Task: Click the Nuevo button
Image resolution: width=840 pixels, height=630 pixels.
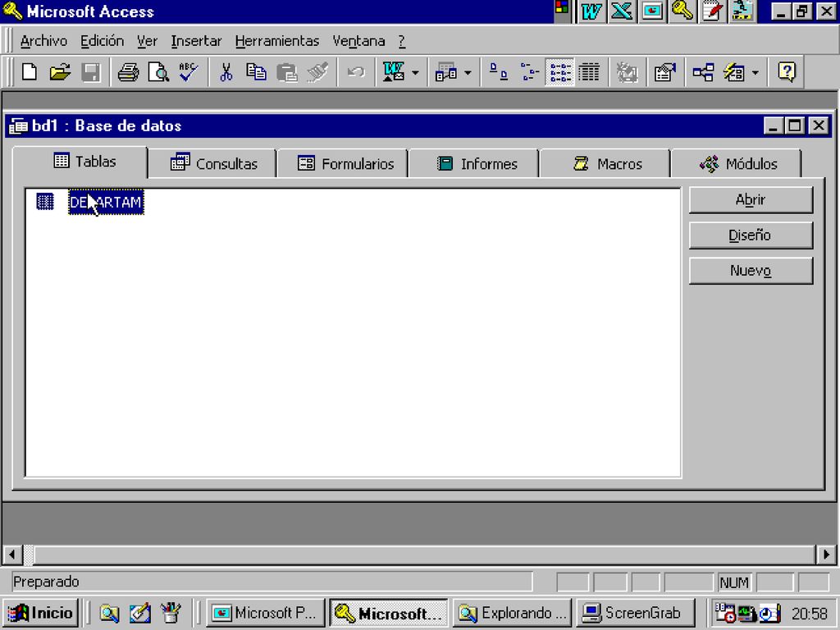Action: (x=751, y=271)
